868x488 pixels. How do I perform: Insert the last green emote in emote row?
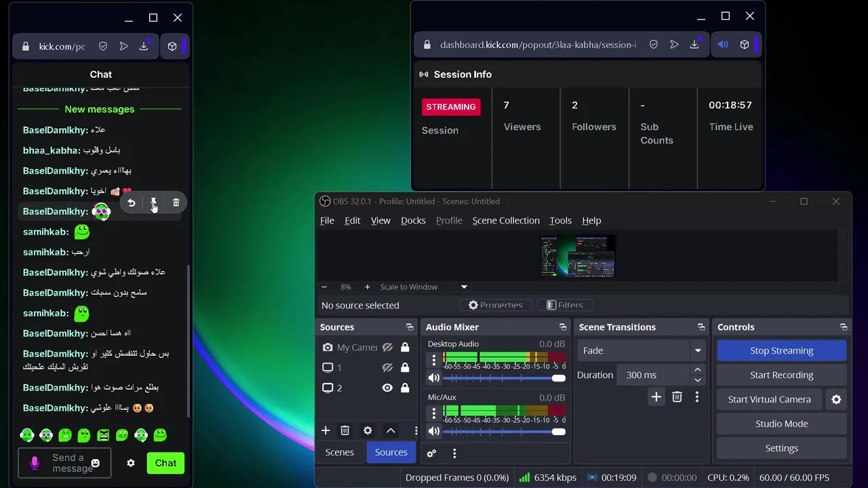pos(160,435)
